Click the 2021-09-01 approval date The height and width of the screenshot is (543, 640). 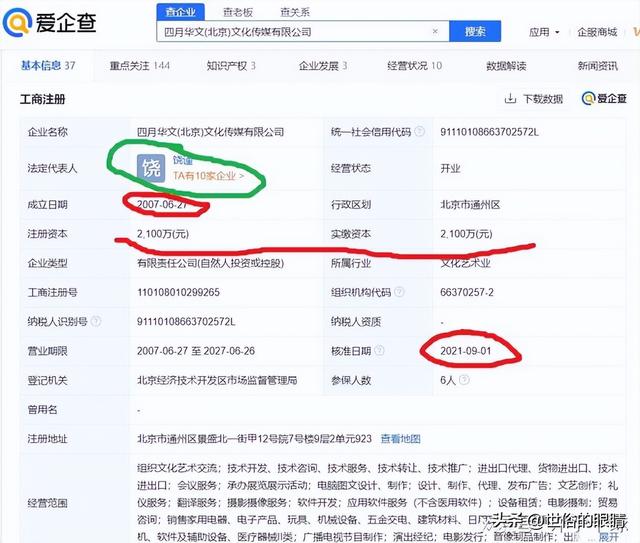tap(465, 351)
